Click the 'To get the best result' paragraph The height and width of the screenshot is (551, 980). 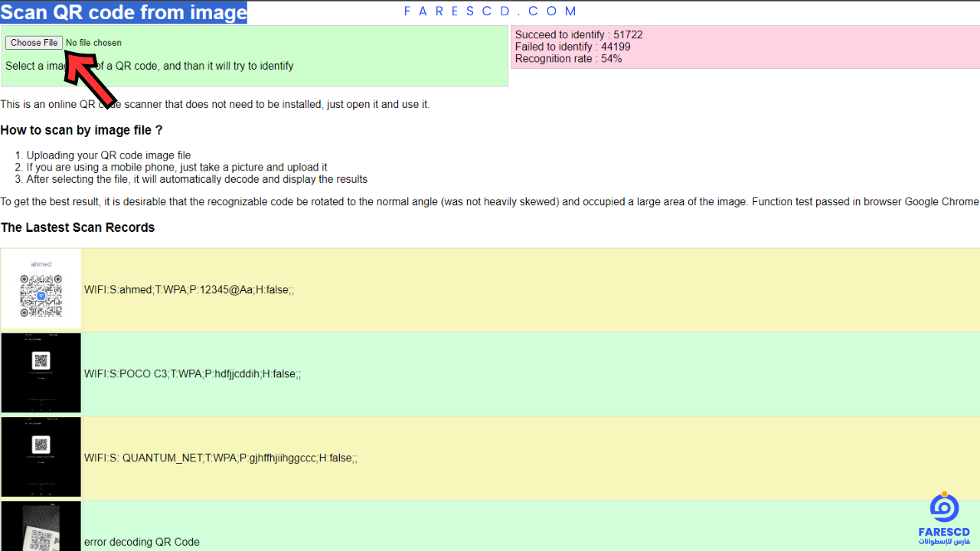point(490,202)
